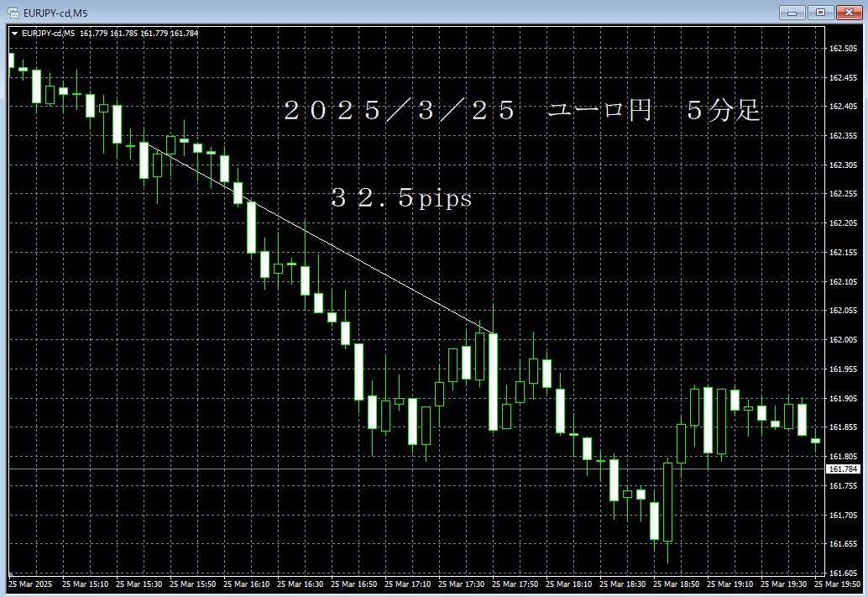Click the time label '25 Mar 16:50'

coord(353,584)
